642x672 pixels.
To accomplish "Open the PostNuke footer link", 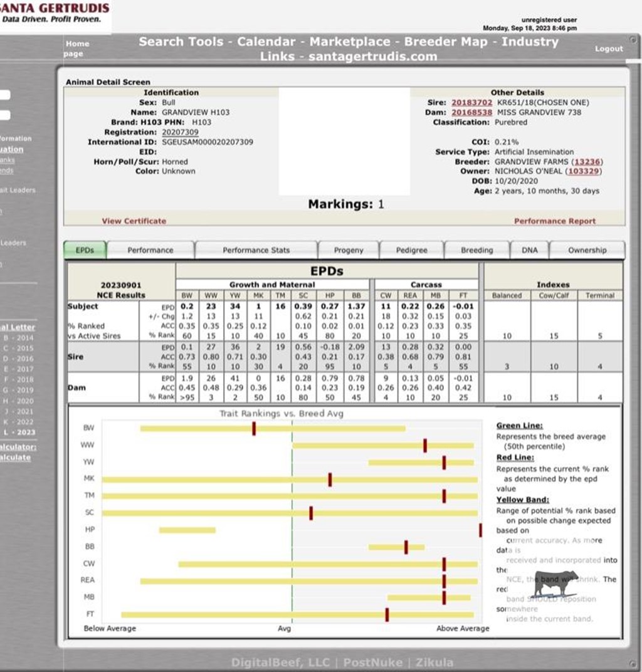I will [x=373, y=663].
